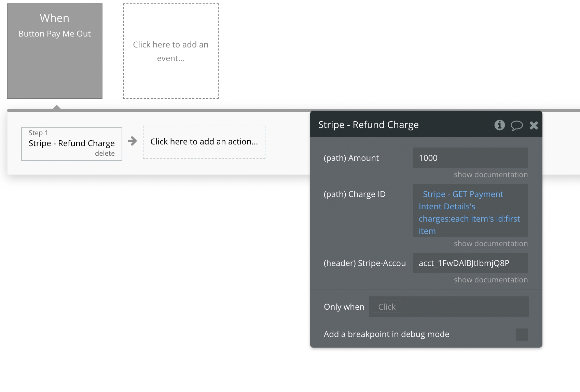The width and height of the screenshot is (580, 392).
Task: Show documentation under the Charge ID field
Action: 491,244
